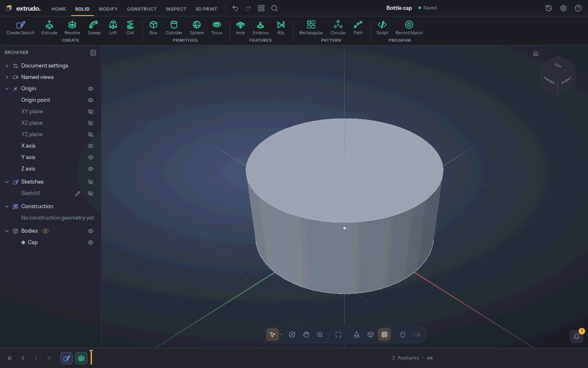The height and width of the screenshot is (368, 588).
Task: Activate the Extrude tool
Action: click(49, 28)
